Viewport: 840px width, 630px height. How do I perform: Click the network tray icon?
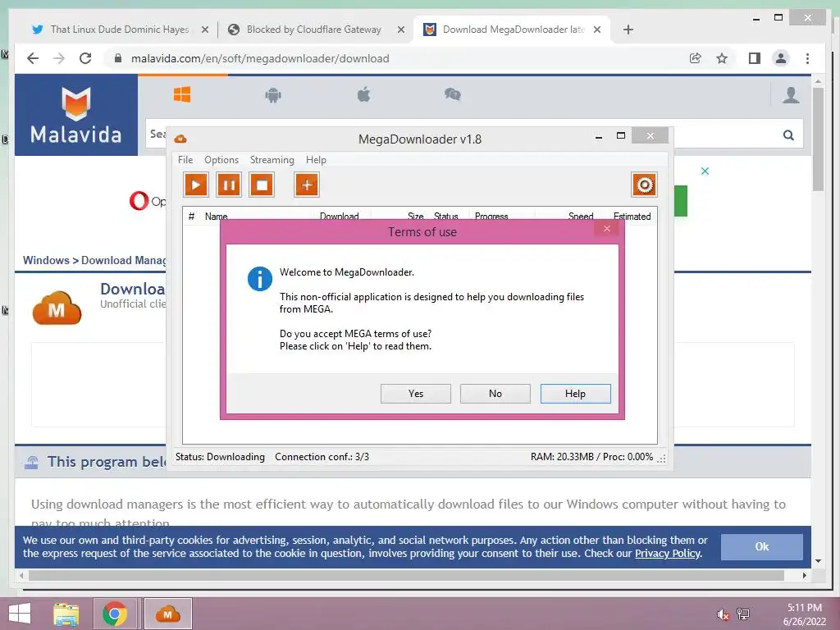coord(743,614)
